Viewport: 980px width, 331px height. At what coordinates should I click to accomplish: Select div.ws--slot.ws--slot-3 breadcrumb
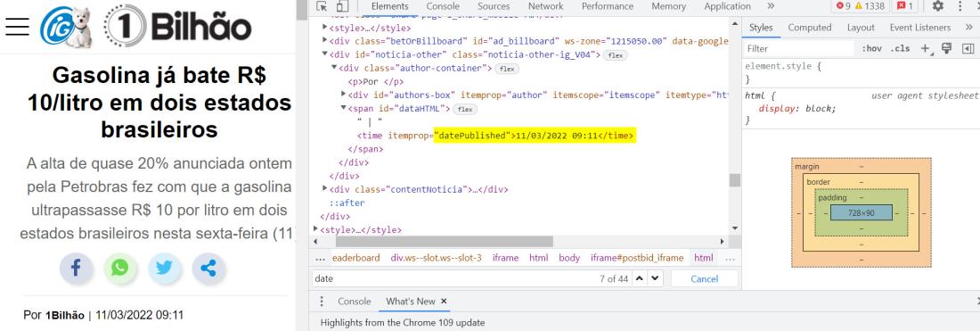437,258
